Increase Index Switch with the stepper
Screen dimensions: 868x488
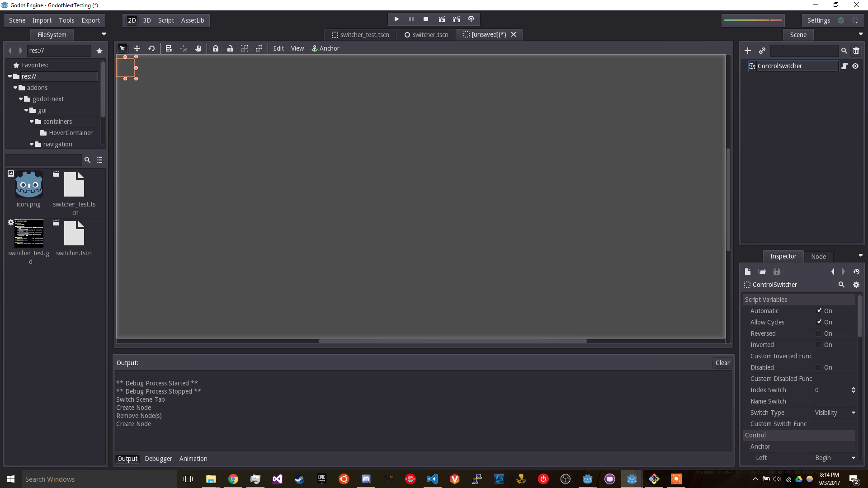(853, 388)
